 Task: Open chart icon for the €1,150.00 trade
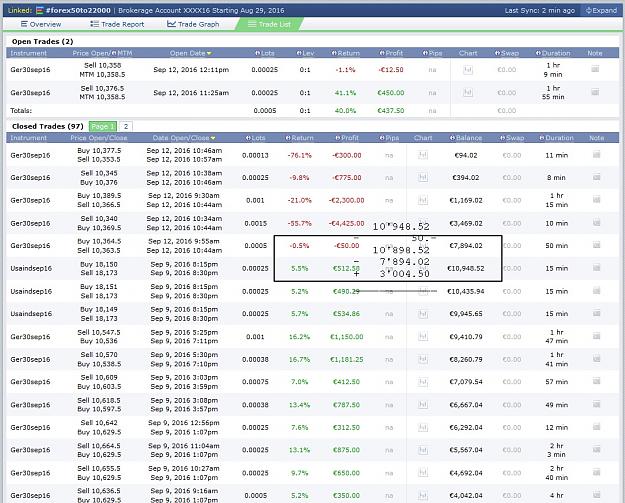[423, 337]
